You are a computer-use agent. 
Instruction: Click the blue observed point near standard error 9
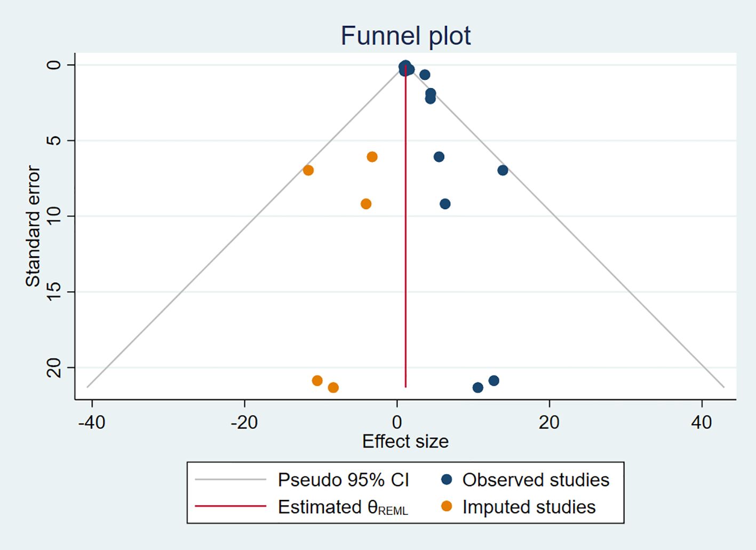tap(445, 204)
